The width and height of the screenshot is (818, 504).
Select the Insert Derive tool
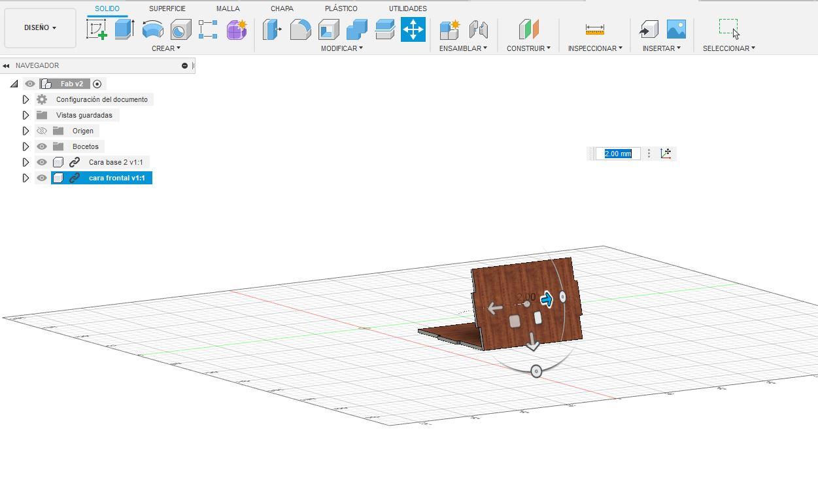click(x=648, y=29)
